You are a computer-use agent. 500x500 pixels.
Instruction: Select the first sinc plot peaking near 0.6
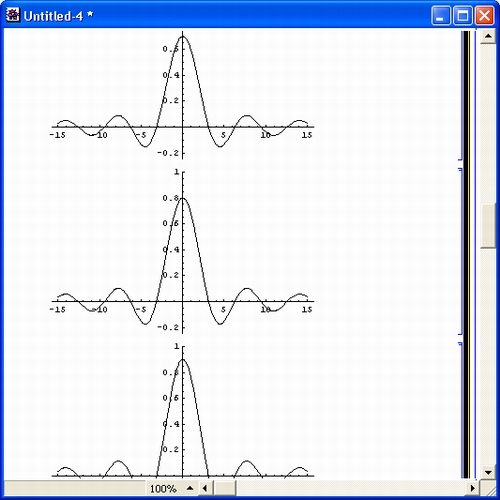click(x=182, y=96)
